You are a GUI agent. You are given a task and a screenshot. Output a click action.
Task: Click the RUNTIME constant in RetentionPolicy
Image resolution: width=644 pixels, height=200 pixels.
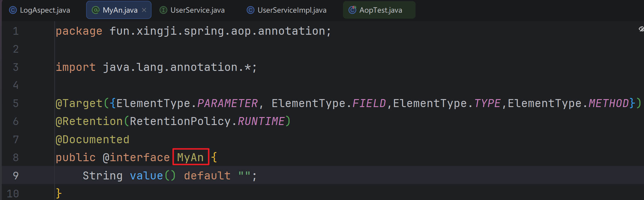tap(261, 121)
